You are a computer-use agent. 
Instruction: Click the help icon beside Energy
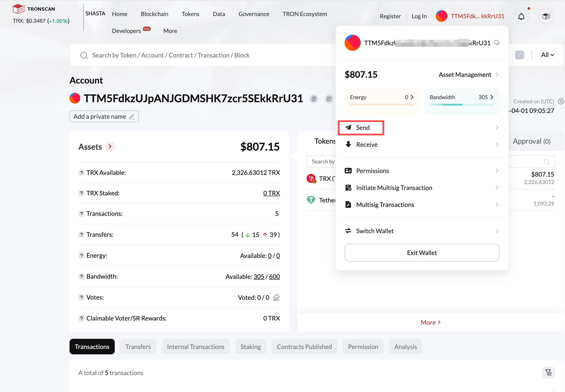click(82, 255)
